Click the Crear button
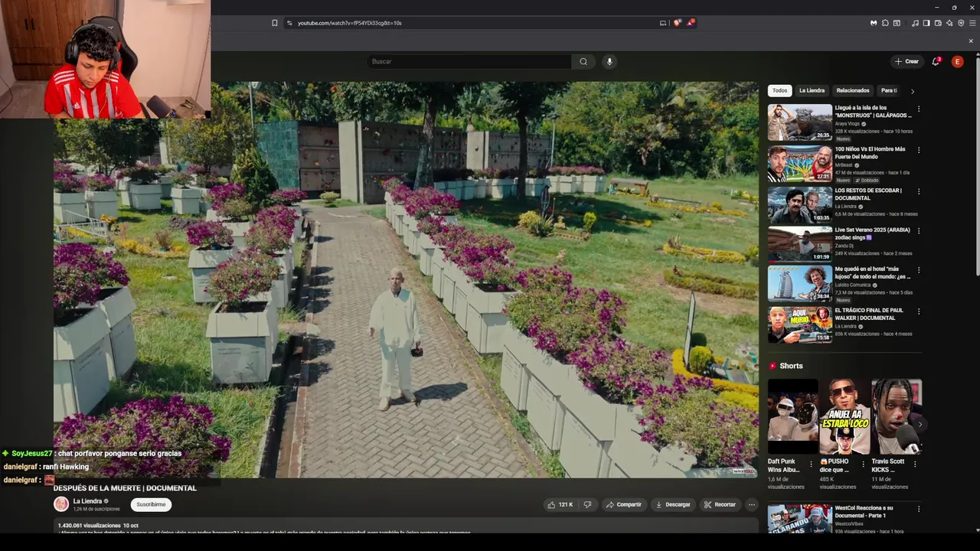980x551 pixels. click(x=906, y=61)
